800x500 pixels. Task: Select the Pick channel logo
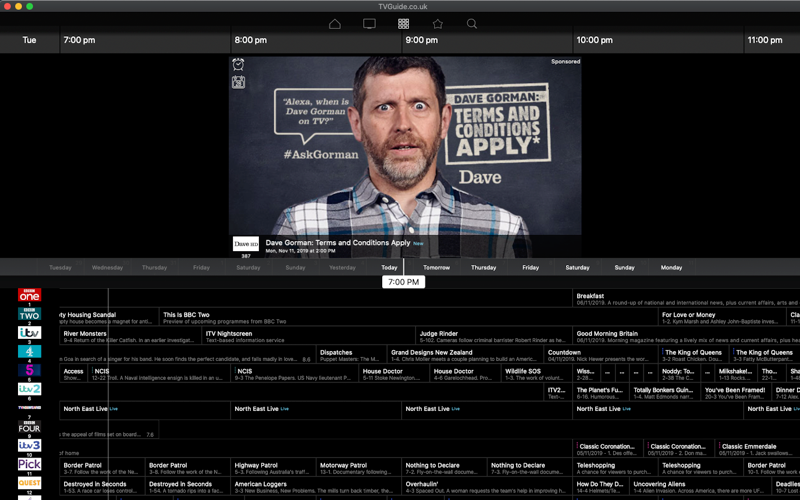(30, 464)
